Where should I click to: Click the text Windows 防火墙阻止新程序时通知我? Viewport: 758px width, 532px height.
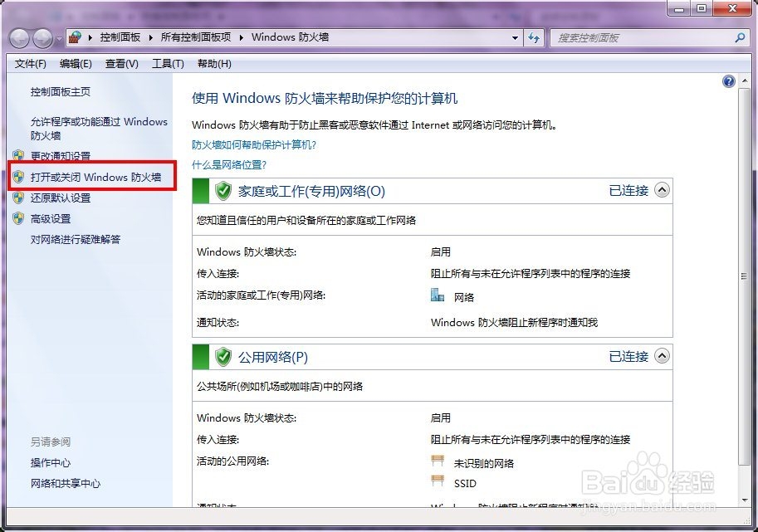coord(515,322)
